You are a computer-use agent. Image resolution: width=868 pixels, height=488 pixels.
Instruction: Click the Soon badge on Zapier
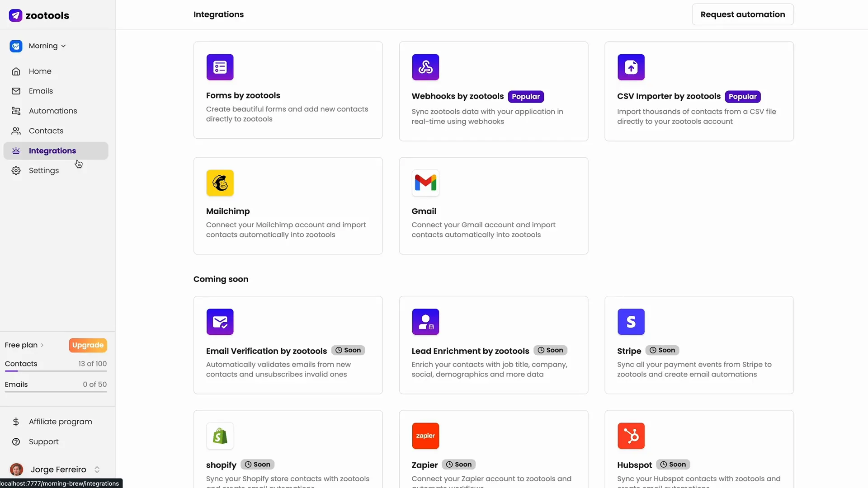pyautogui.click(x=459, y=465)
